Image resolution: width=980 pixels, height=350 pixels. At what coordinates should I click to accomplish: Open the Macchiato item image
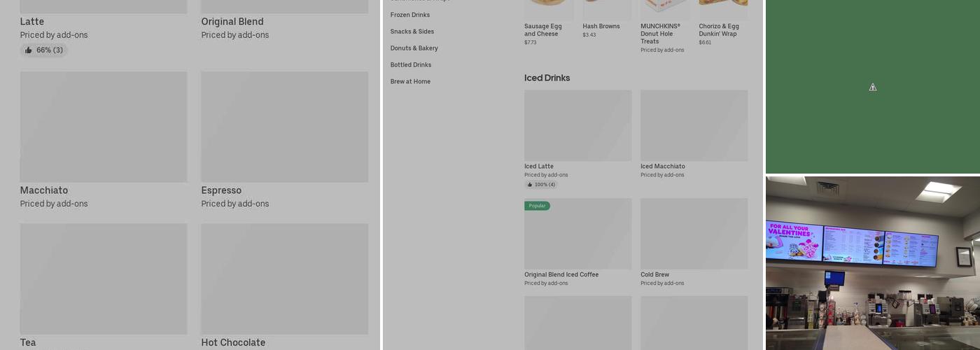click(x=104, y=127)
